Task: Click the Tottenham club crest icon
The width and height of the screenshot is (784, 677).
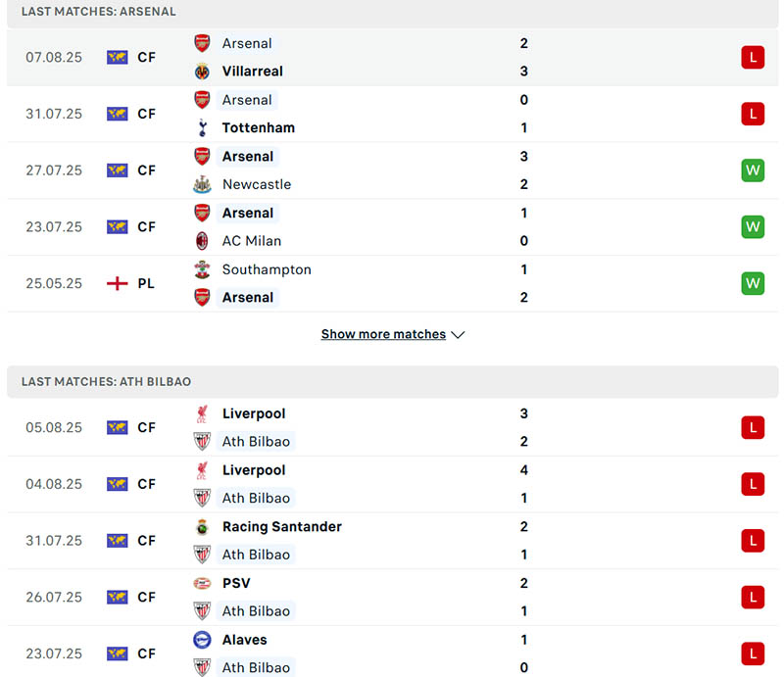Action: coord(202,127)
